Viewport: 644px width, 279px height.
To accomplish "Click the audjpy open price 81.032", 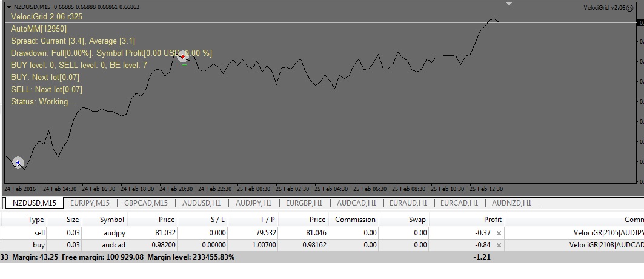I will pyautogui.click(x=165, y=233).
